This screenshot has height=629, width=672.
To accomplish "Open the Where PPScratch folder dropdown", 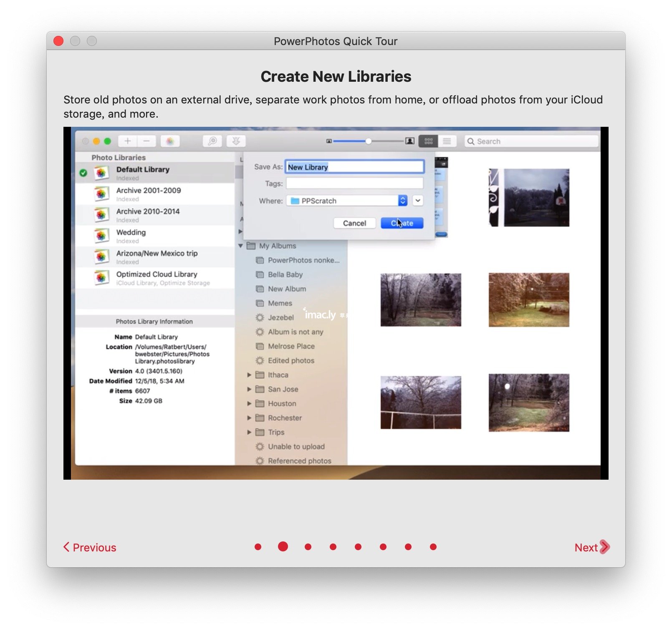I will (x=346, y=201).
